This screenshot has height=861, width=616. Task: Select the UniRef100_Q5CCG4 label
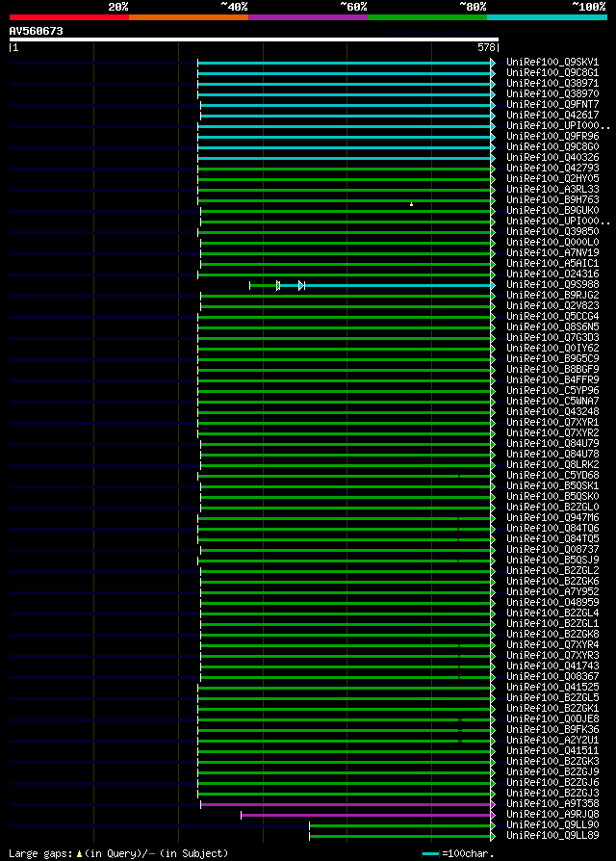pos(552,316)
